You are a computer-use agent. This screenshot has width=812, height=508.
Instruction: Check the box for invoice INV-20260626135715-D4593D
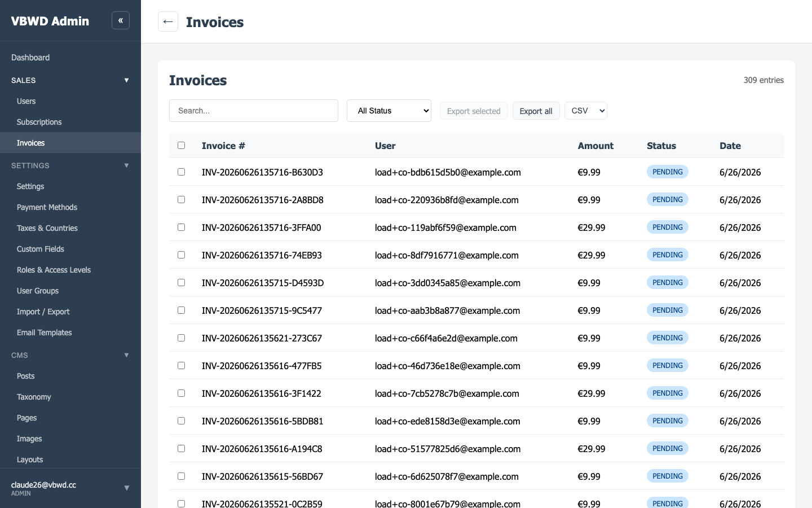pyautogui.click(x=181, y=282)
